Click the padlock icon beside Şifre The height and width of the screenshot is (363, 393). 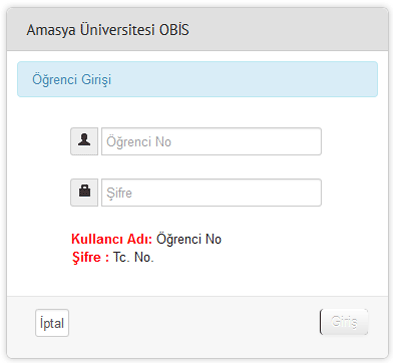(x=84, y=192)
